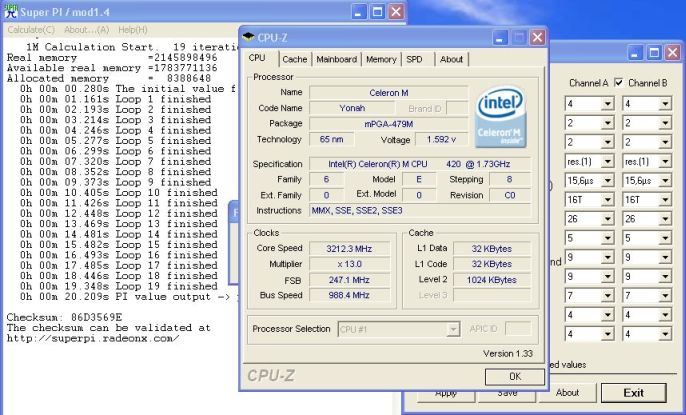Screen dimensions: 686x415
Task: Expand the Channel B dropdown showing 26
Action: 665,219
